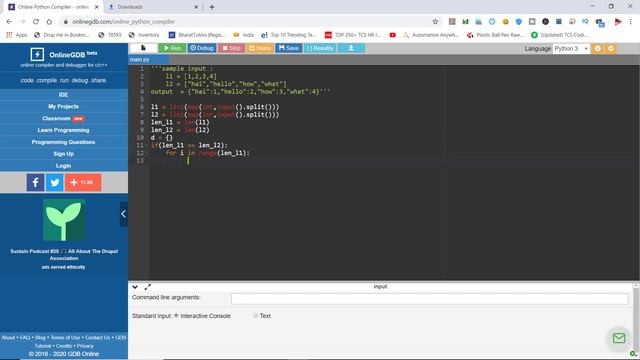Screen dimensions: 640x360
Task: Open Classroom in sidebar
Action: point(64,118)
